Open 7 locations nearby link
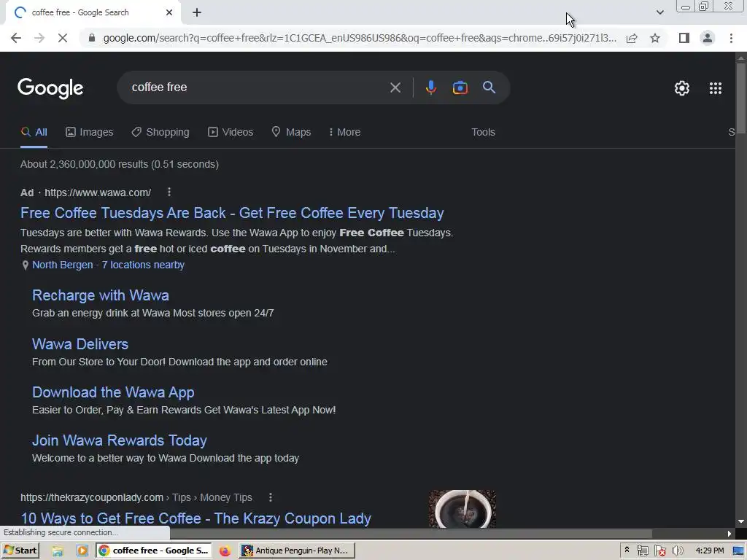 143,265
